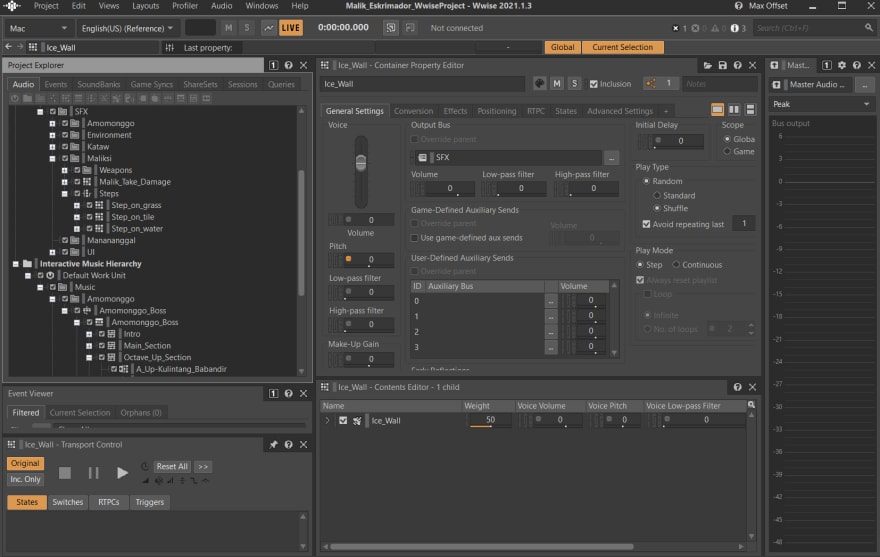Switch to the Positioning tab
This screenshot has height=557, width=880.
coord(496,111)
